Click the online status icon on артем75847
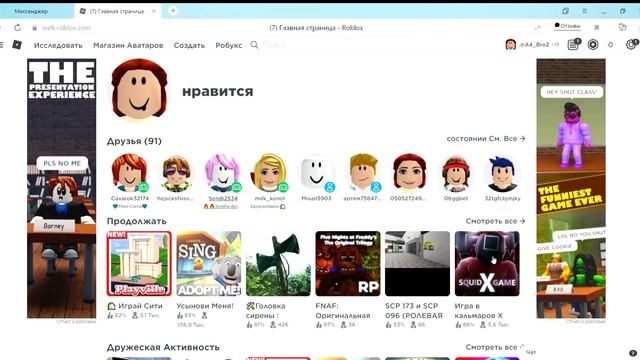The height and width of the screenshot is (360, 640). click(x=376, y=187)
